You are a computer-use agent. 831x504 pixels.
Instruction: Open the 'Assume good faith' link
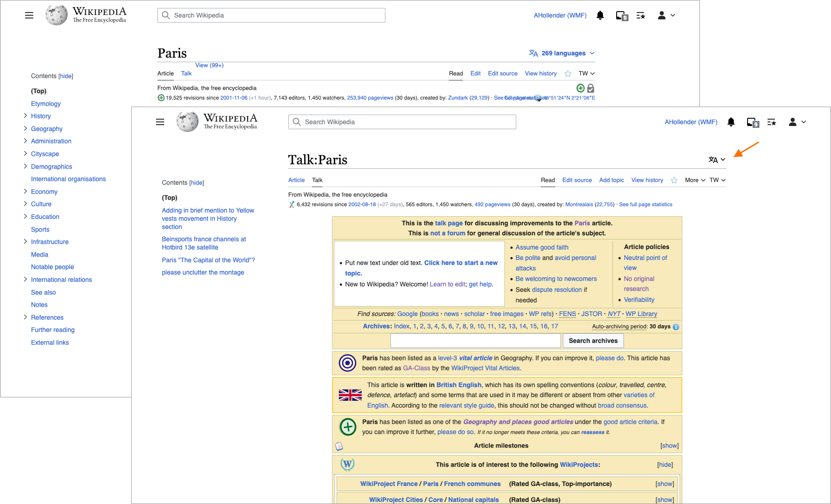click(x=542, y=247)
